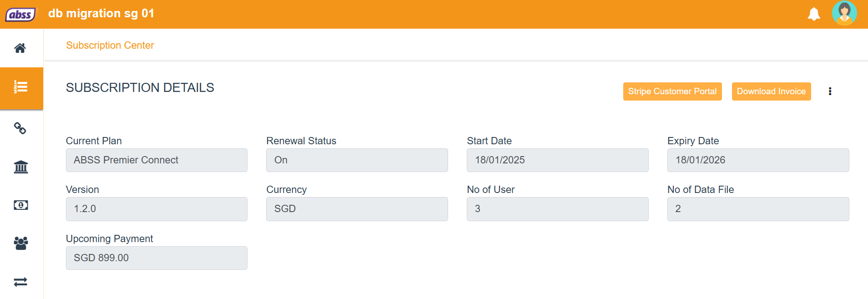Click the ABSS logo
868x299 pixels.
click(x=20, y=15)
